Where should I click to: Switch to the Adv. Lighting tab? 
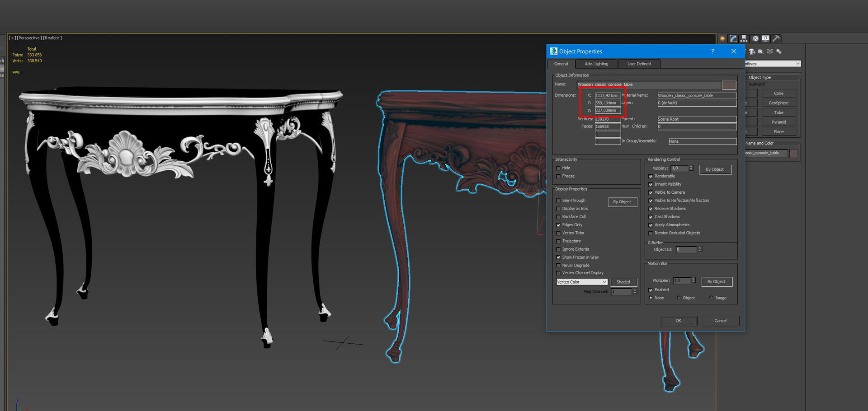[x=596, y=64]
